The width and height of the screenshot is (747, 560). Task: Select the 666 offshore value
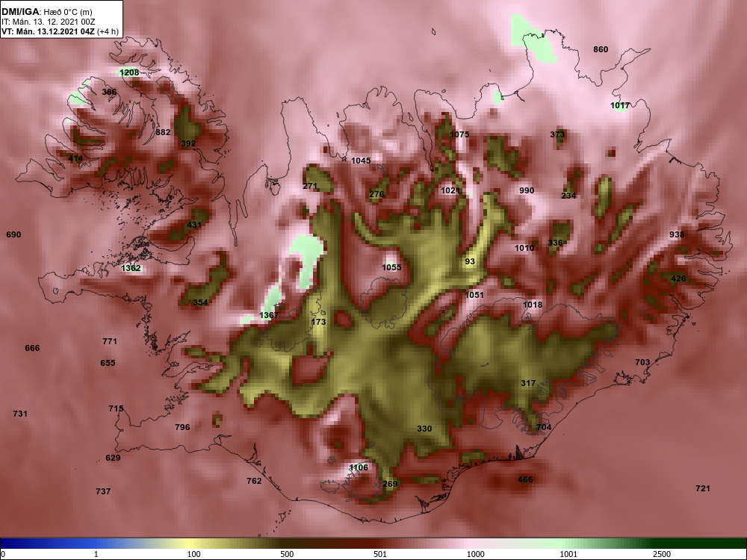[x=32, y=348]
